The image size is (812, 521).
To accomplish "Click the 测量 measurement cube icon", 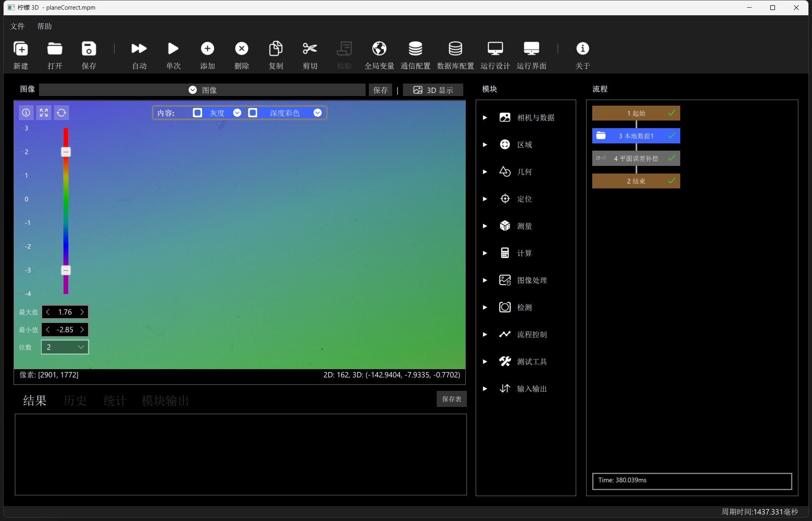I will [x=505, y=226].
